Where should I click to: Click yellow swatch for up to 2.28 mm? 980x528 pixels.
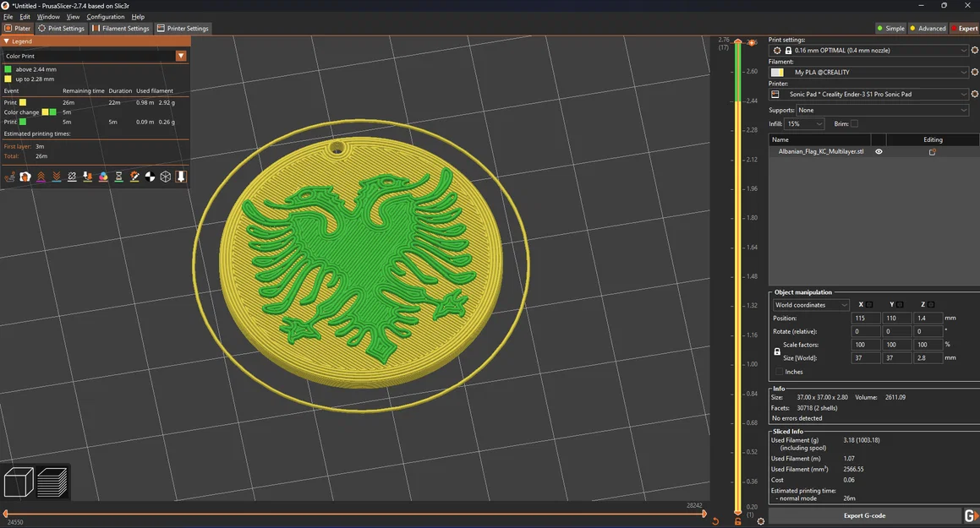click(8, 79)
